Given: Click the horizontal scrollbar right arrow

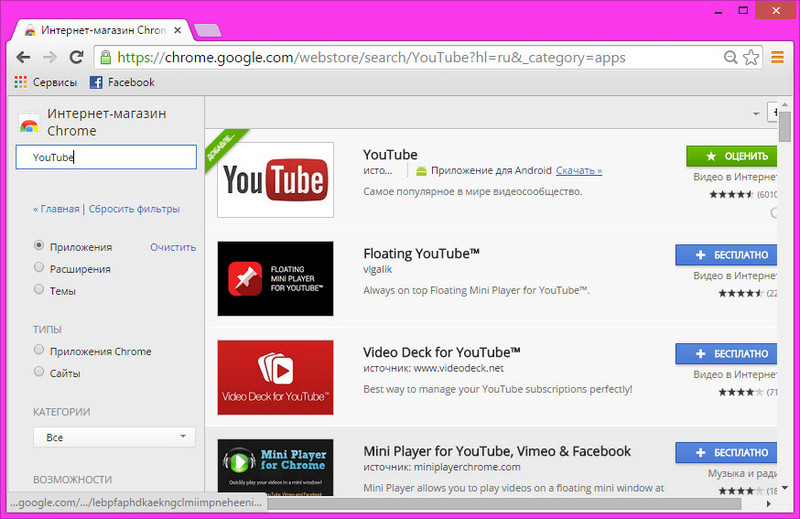Looking at the screenshot, I should [x=769, y=504].
